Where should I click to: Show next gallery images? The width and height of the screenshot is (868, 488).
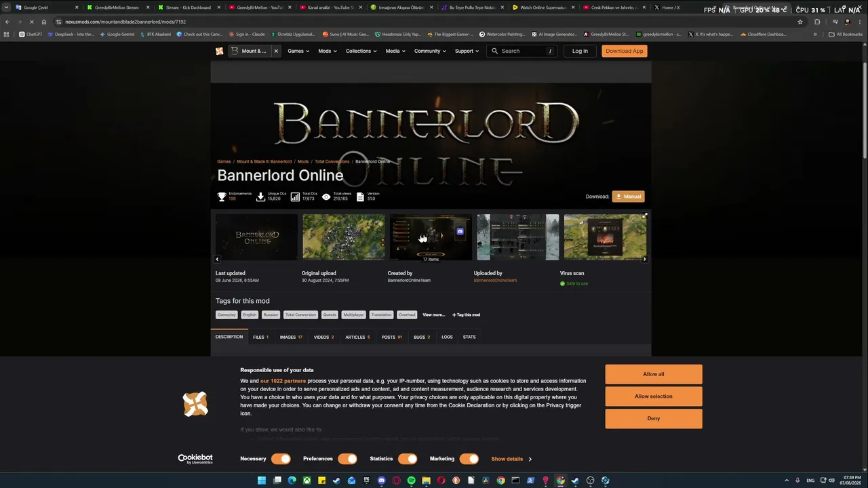coord(644,259)
